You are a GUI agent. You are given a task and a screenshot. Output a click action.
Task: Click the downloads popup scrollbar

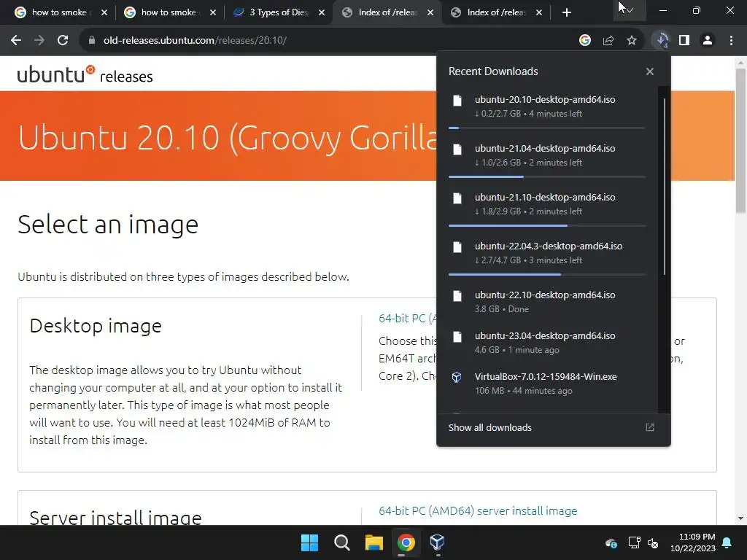point(664,187)
